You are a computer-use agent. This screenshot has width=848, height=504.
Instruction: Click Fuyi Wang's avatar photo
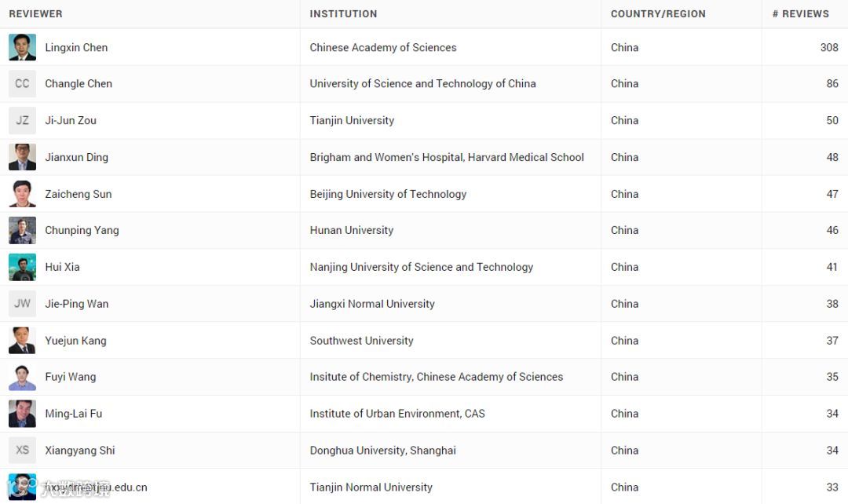click(22, 377)
